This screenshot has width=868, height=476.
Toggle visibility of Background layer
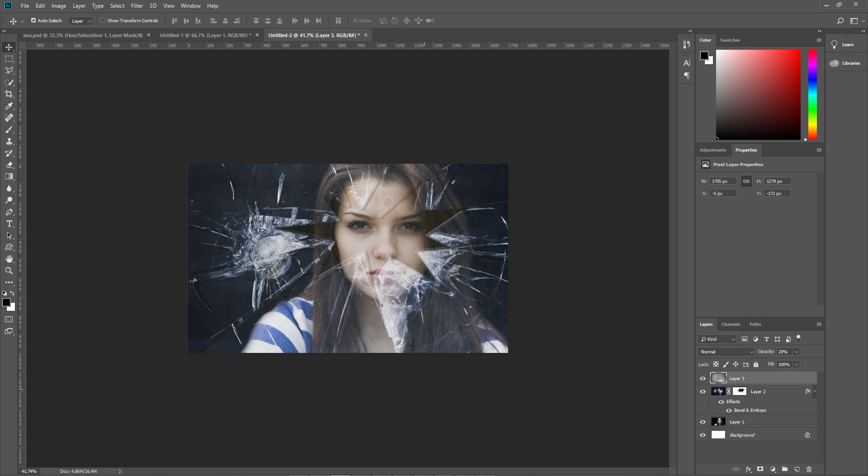pyautogui.click(x=703, y=435)
